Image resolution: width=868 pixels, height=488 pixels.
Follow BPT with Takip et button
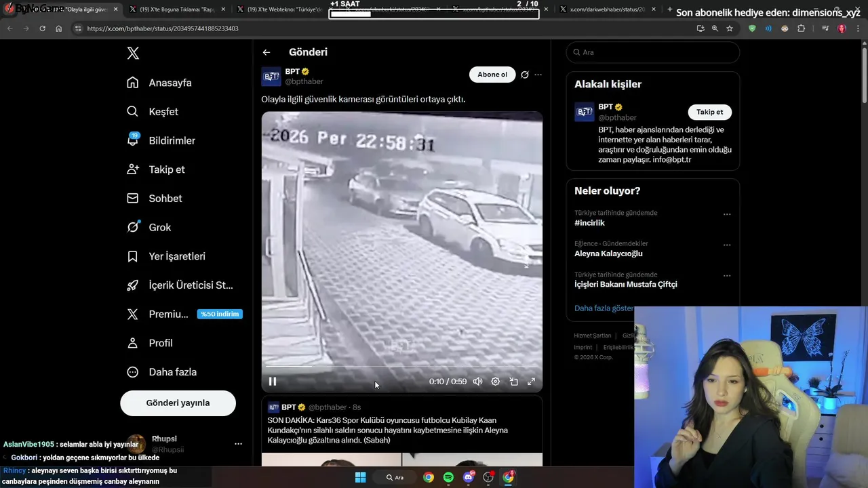click(709, 113)
